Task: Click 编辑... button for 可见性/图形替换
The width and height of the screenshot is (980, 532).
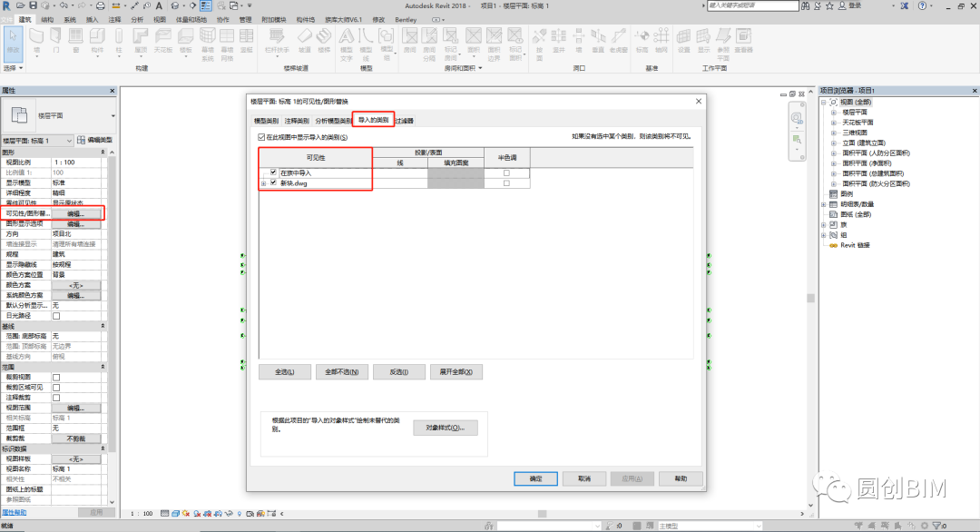Action: pos(76,214)
